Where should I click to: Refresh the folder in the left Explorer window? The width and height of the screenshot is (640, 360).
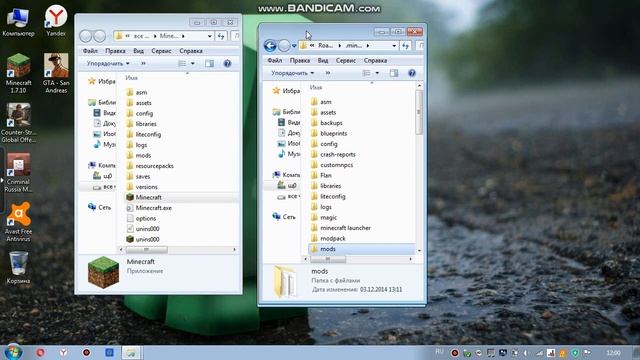(x=221, y=36)
